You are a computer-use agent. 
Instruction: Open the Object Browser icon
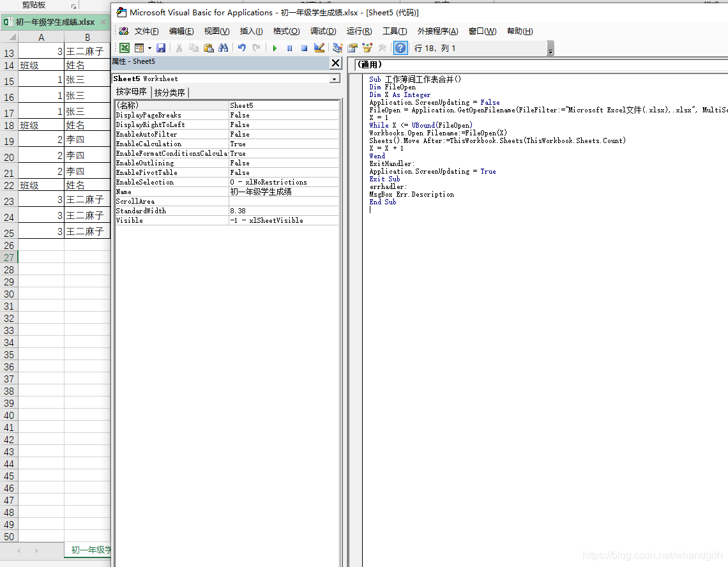tap(367, 48)
